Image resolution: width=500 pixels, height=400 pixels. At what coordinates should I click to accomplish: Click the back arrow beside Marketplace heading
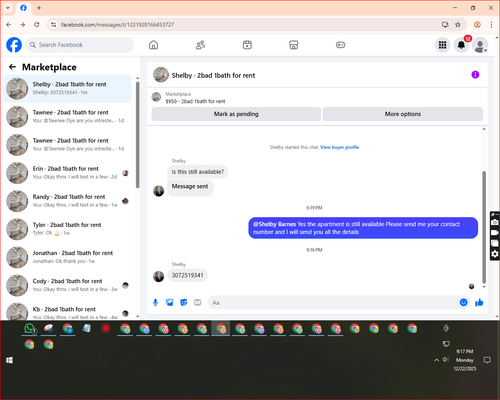12,67
